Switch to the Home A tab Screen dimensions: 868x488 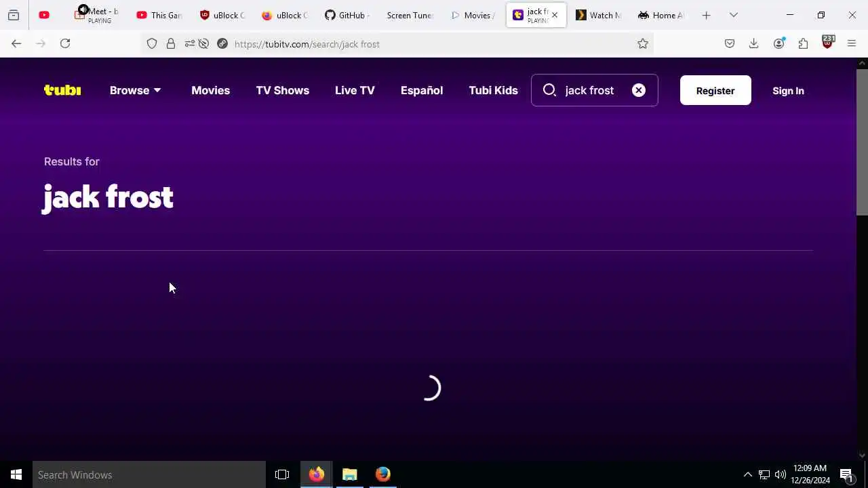(660, 15)
